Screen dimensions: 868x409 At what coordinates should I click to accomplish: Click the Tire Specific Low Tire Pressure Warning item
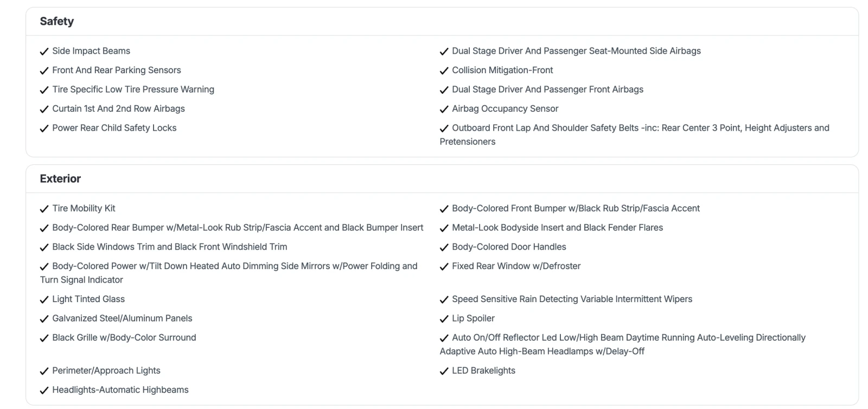[x=133, y=90]
